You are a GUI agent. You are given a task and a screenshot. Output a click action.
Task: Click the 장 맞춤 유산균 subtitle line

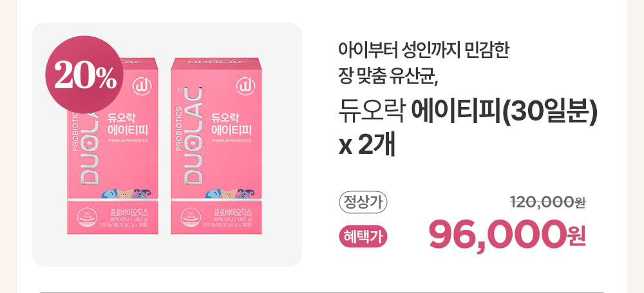pos(389,77)
